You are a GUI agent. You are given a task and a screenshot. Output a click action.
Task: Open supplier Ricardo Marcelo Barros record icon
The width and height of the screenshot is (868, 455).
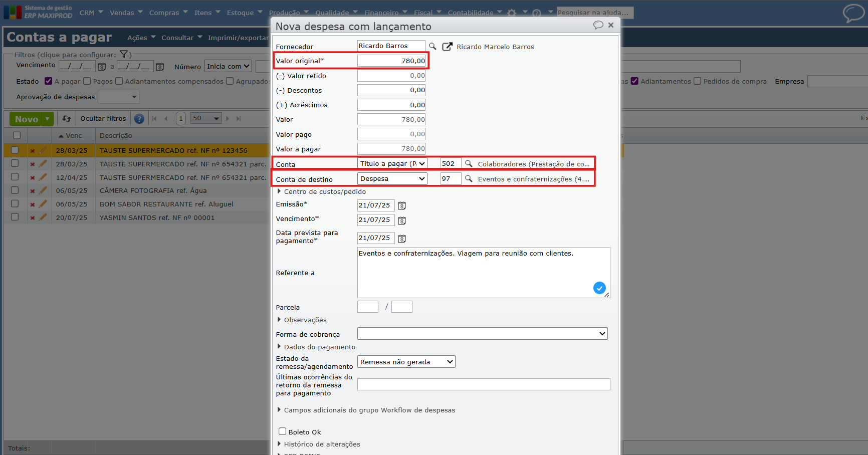(x=447, y=47)
